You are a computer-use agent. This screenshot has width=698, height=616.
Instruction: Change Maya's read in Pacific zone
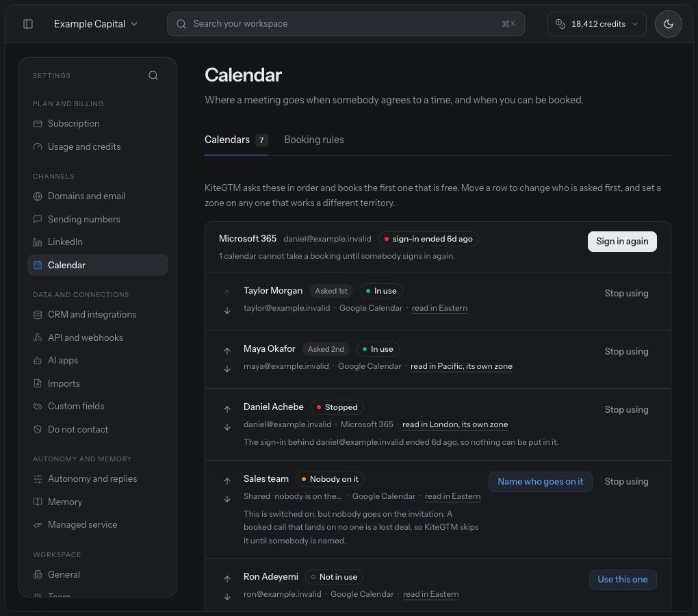[461, 366]
